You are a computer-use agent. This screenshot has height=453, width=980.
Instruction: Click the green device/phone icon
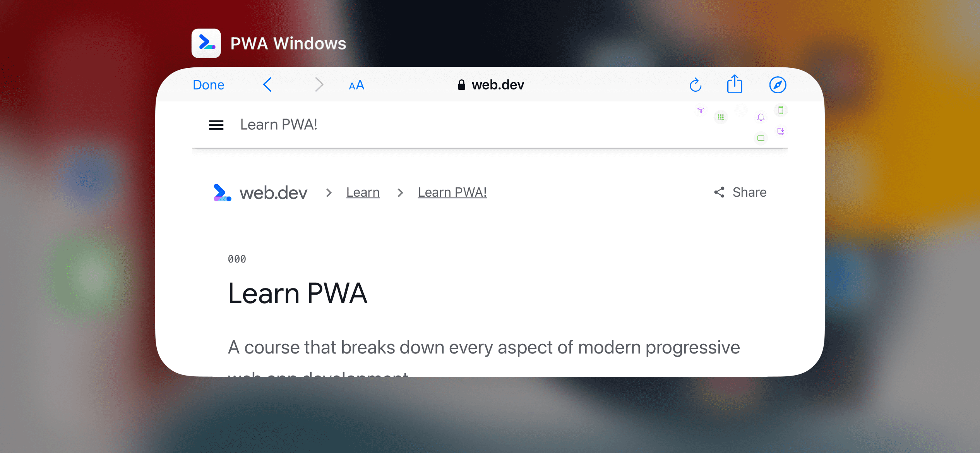(x=781, y=111)
